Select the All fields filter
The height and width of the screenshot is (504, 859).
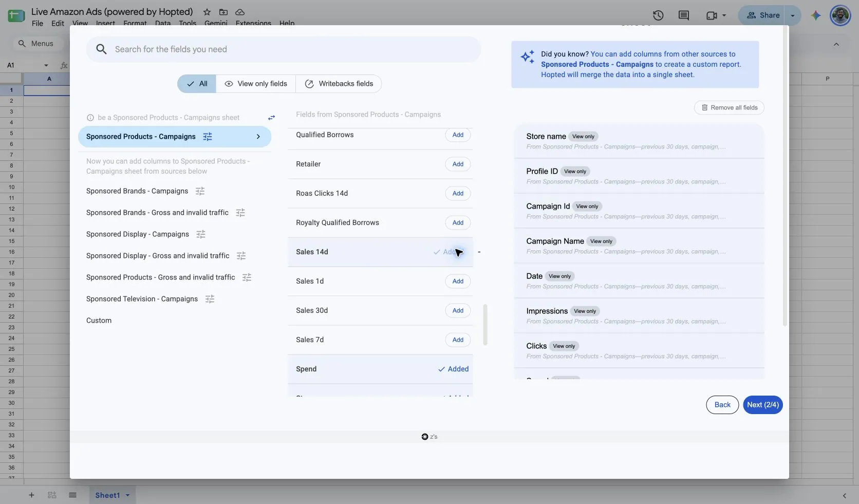click(197, 84)
